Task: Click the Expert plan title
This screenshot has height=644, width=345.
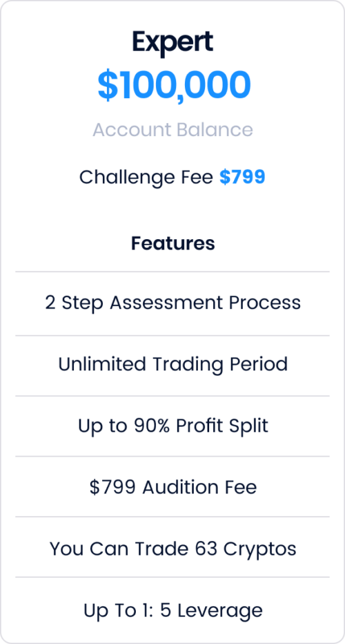Action: click(x=172, y=43)
